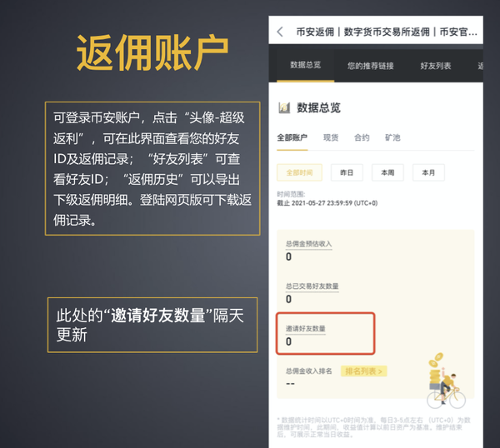Viewport: 500px width, 448px height.
Task: Select the 全部账户 account tab
Action: pyautogui.click(x=292, y=137)
